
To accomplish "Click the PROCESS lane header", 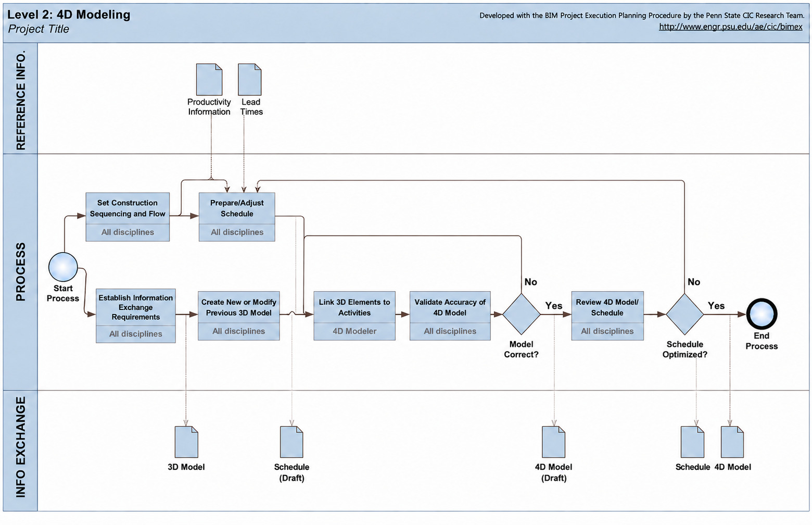I will pyautogui.click(x=21, y=272).
